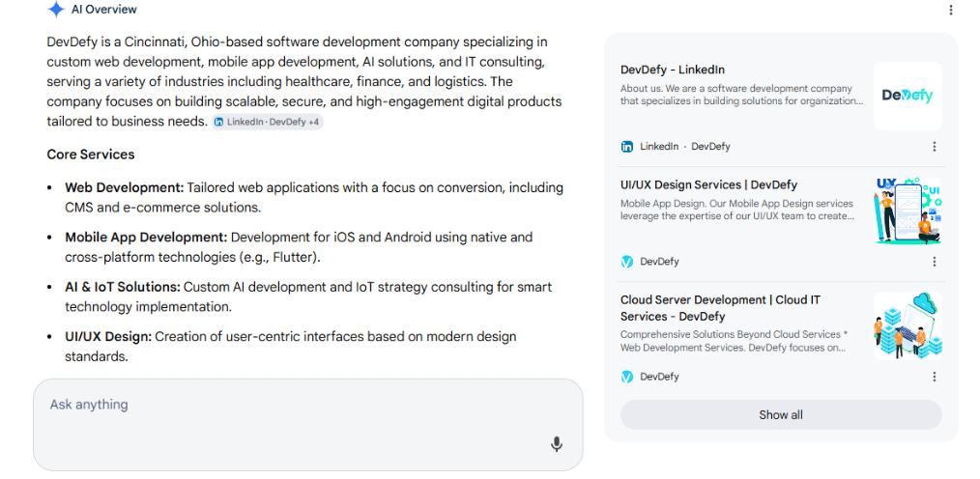Click the About us snippet in the LinkedIn card
The width and height of the screenshot is (980, 479).
[x=742, y=95]
